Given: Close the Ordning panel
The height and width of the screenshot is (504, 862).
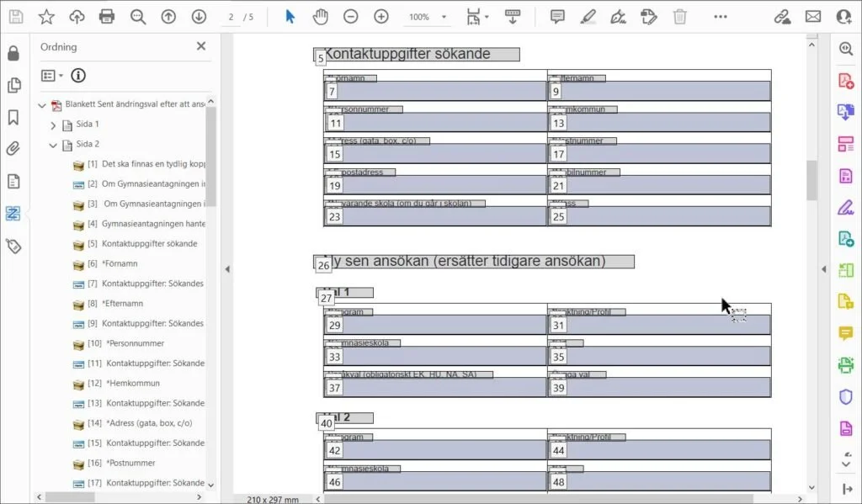Looking at the screenshot, I should point(201,46).
